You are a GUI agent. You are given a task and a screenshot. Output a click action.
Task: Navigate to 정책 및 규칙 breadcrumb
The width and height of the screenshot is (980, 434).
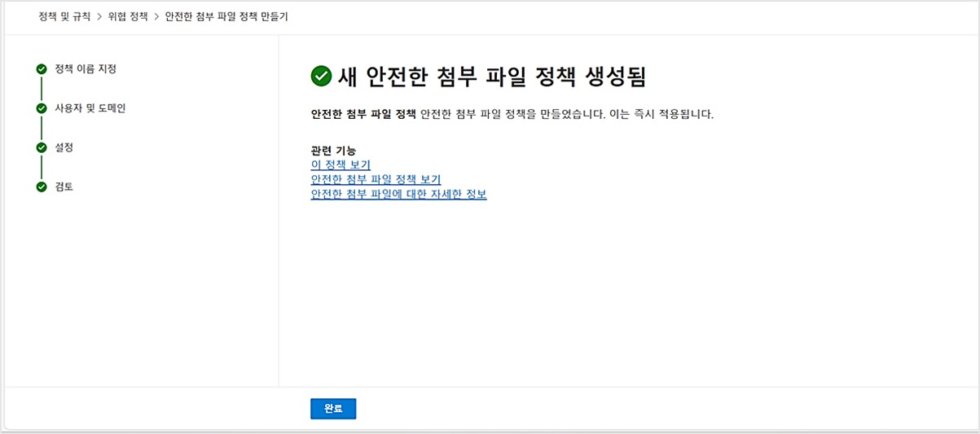pyautogui.click(x=64, y=17)
